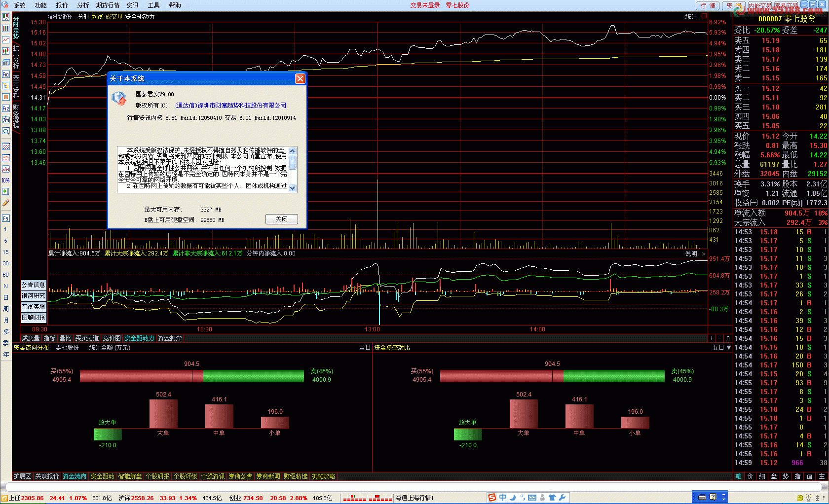
Task: Select the pencil drawing tool icon
Action: 6,203
